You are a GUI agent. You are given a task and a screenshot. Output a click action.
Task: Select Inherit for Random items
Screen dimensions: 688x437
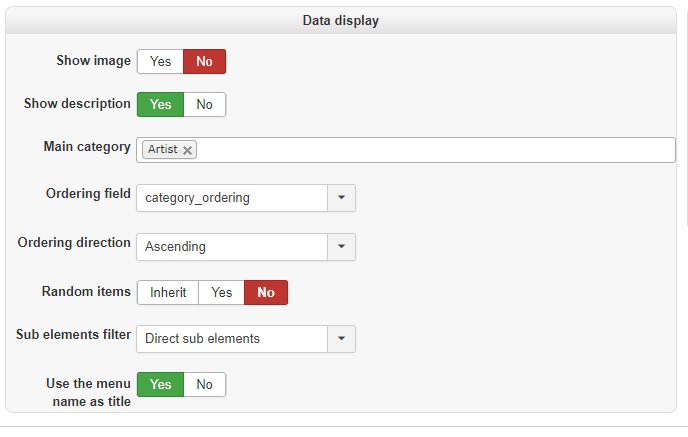[x=168, y=293]
